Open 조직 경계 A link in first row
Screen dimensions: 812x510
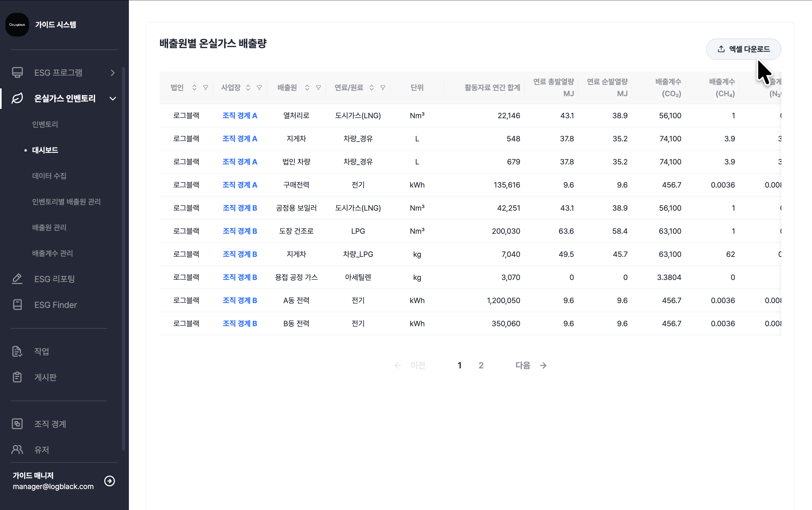240,116
